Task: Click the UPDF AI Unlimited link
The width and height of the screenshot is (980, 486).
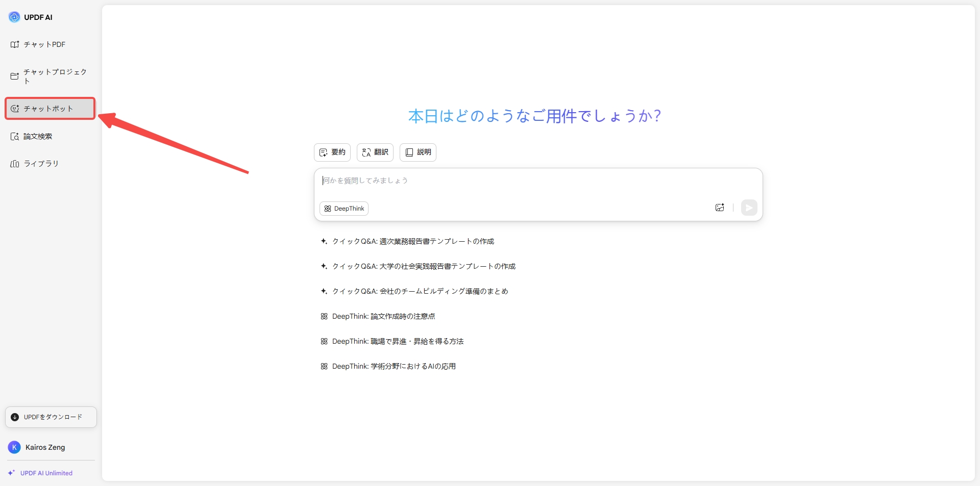Action: (40, 473)
